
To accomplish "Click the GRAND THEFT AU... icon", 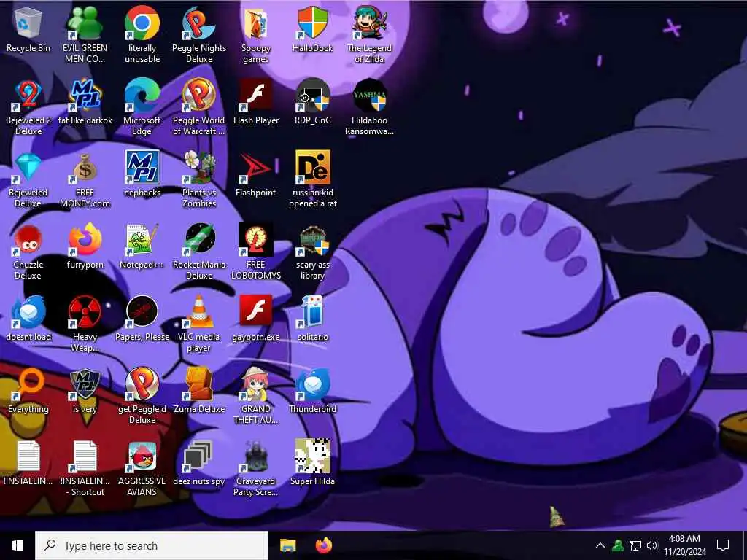I will tap(256, 385).
